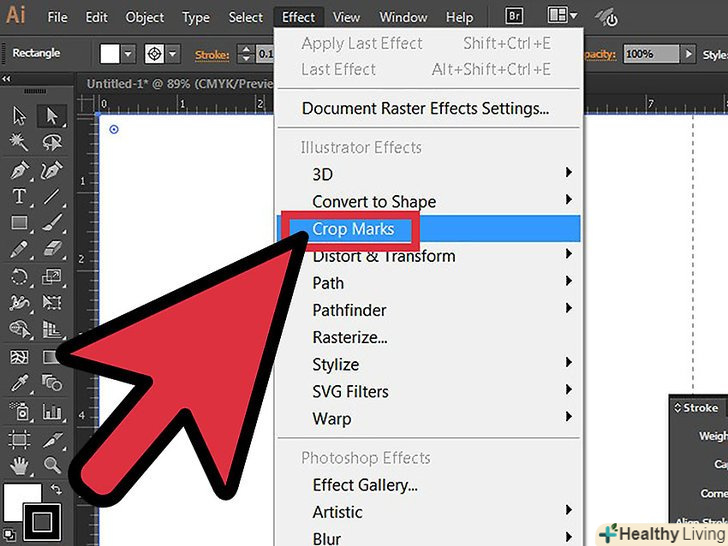This screenshot has width=728, height=546.
Task: Select the Hand tool
Action: click(x=19, y=465)
